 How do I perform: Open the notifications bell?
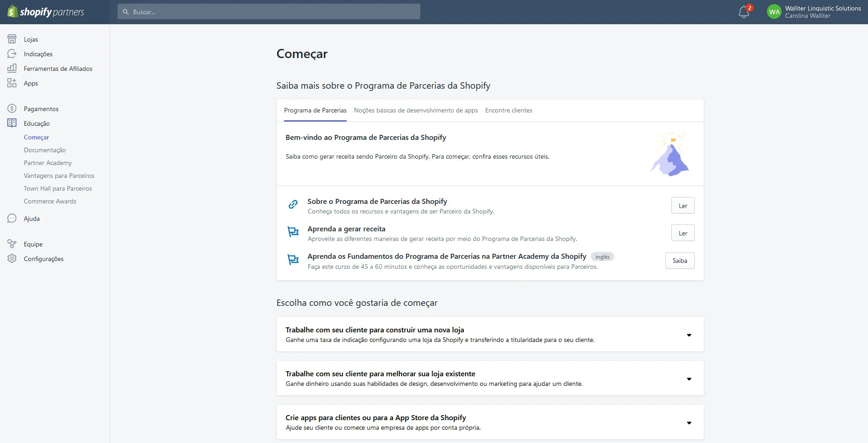[744, 12]
